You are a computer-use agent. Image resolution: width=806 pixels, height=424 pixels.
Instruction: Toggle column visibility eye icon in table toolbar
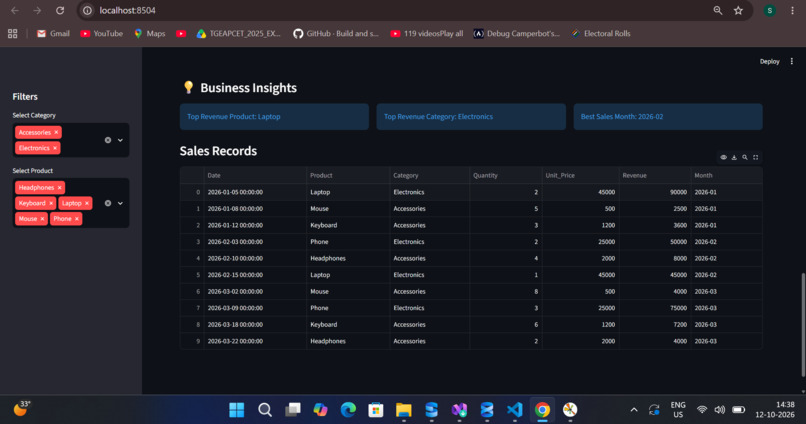[x=723, y=157]
